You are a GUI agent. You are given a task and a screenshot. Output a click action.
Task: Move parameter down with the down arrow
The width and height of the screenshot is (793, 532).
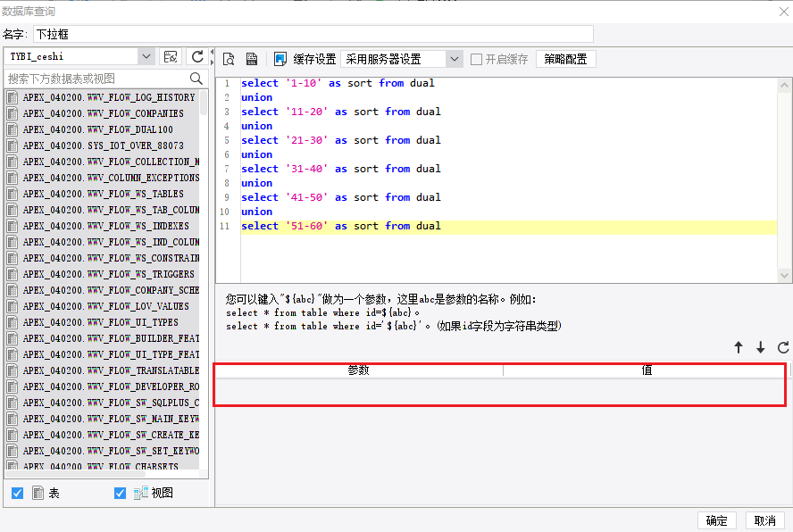761,347
